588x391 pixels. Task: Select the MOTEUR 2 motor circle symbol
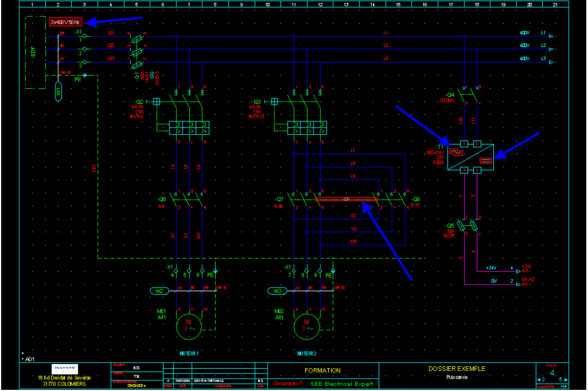pyautogui.click(x=305, y=325)
